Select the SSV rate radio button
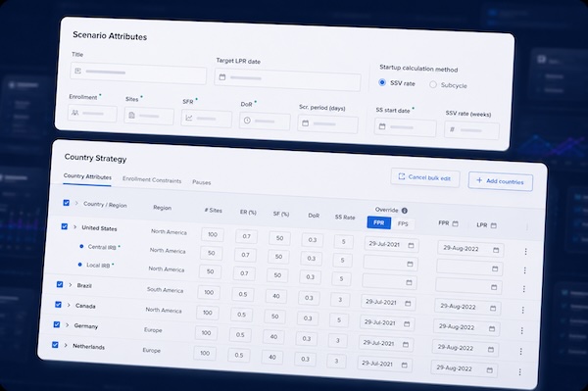 pos(382,82)
